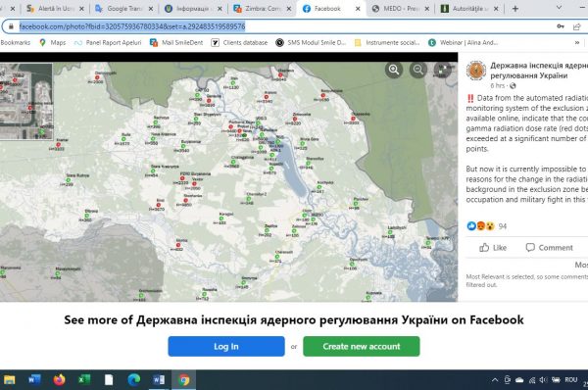Image resolution: width=588 pixels, height=390 pixels.
Task: Switch to Chrome in the taskbar
Action: (x=184, y=380)
